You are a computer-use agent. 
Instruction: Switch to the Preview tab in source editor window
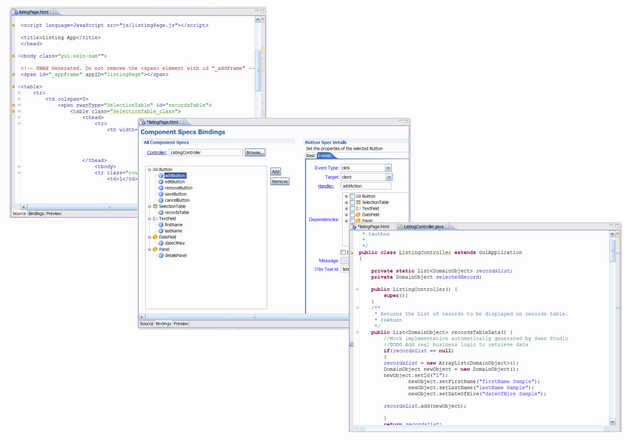tap(53, 213)
